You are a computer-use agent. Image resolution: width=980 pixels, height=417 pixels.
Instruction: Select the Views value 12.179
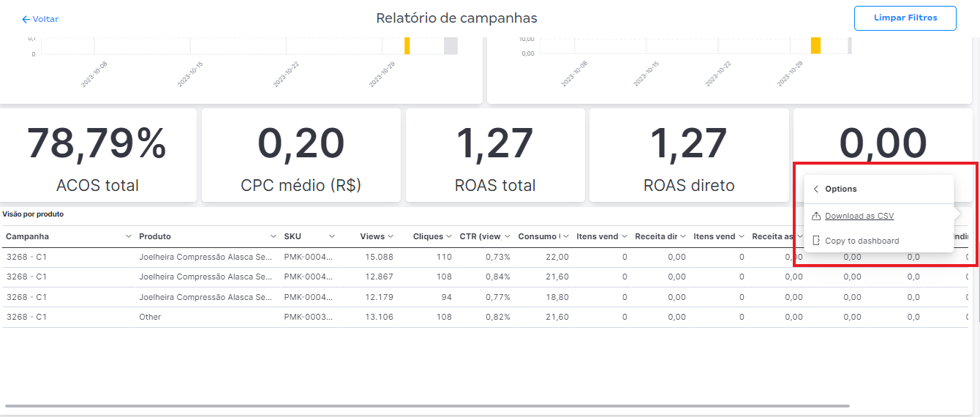click(x=379, y=297)
